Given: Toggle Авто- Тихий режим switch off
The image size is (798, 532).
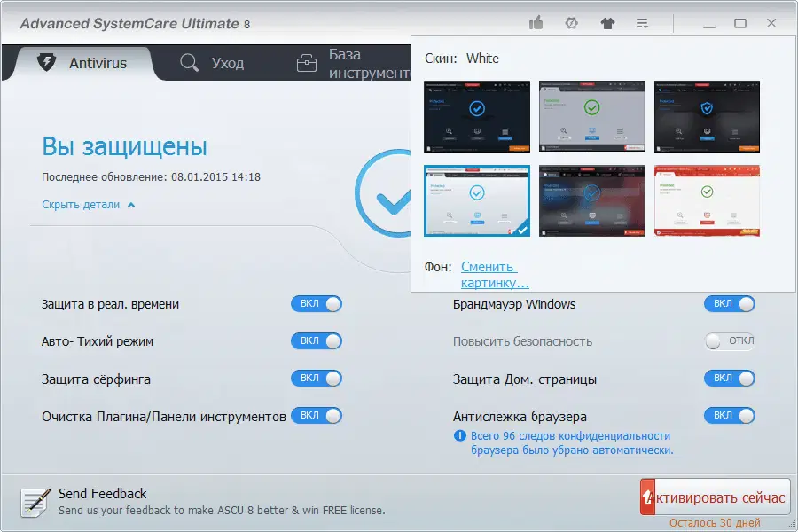Looking at the screenshot, I should (317, 340).
